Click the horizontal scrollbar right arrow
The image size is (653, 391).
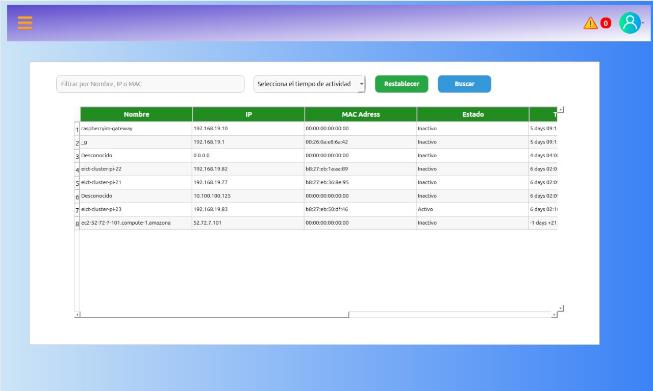pos(554,314)
